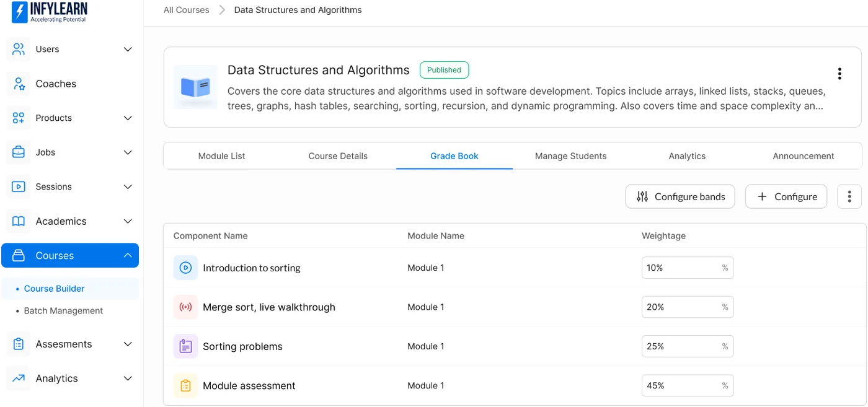
Task: Open the Analytics course tab
Action: [687, 156]
